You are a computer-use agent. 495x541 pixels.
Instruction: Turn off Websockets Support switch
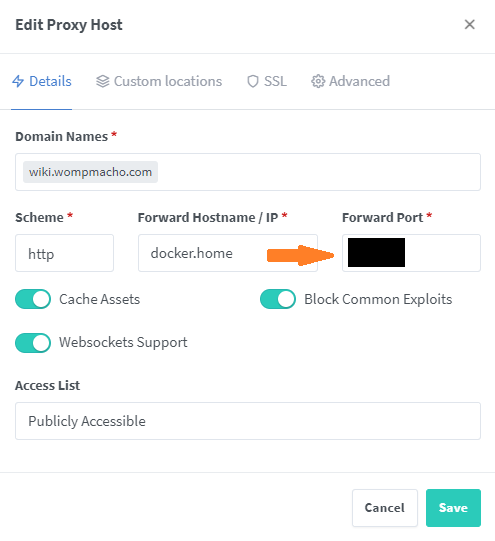click(33, 343)
